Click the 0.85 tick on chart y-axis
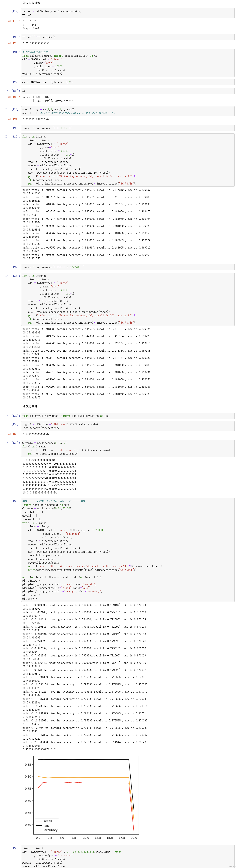238x868 pixels. click(x=28, y=765)
